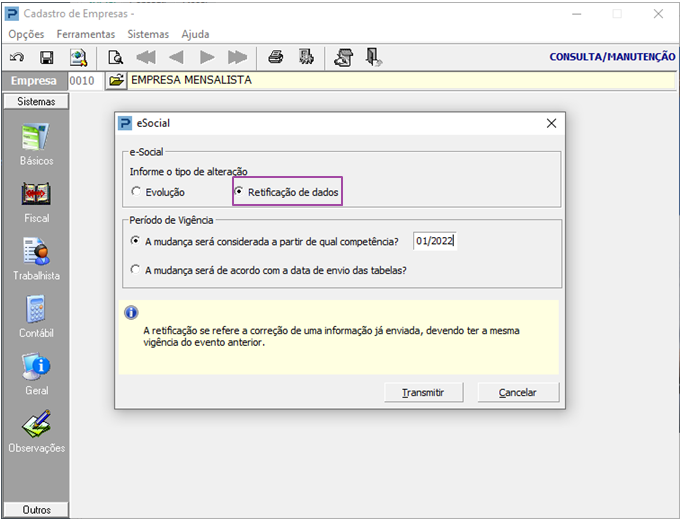Go to last record double-right arrow
The width and height of the screenshot is (684, 523).
coord(237,57)
